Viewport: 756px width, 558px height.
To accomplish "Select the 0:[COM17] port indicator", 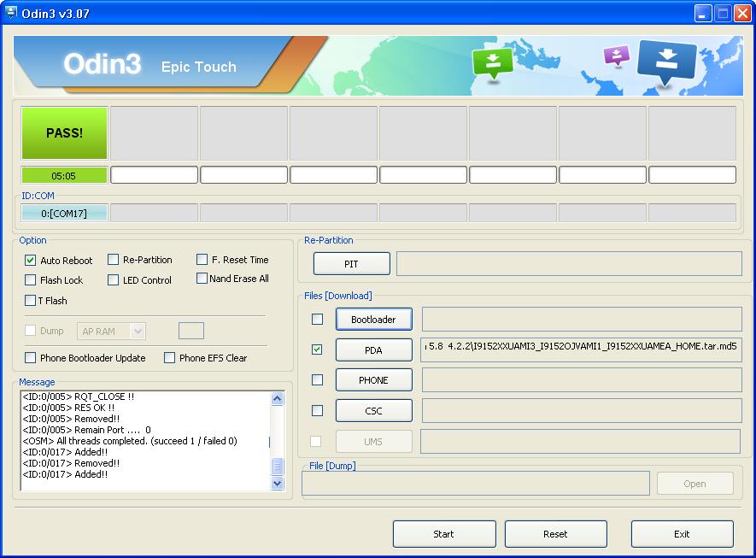I will 64,213.
